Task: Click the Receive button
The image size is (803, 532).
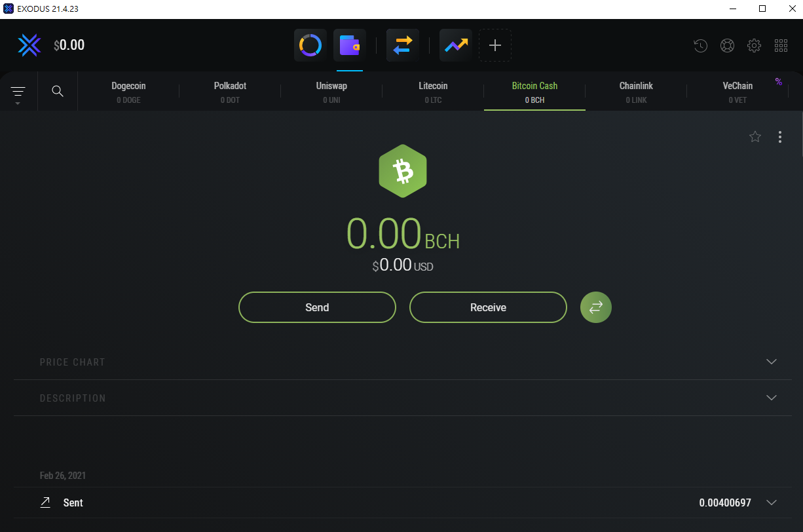Action: tap(488, 307)
